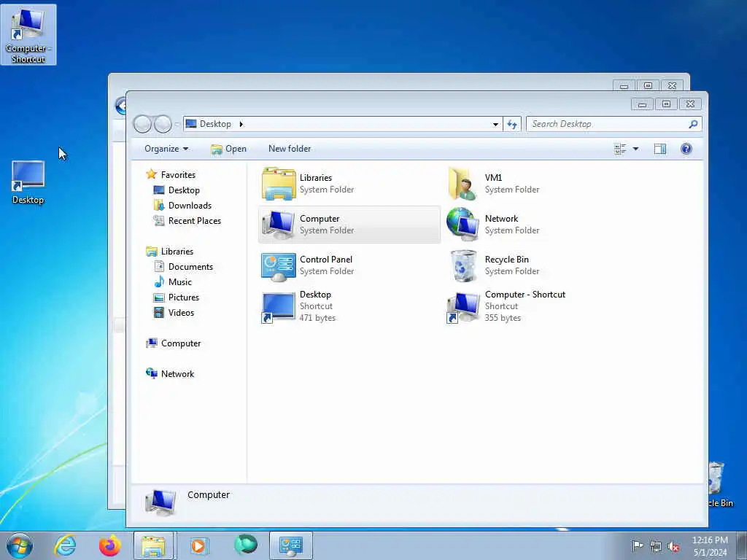The width and height of the screenshot is (747, 560).
Task: Open the Organize dropdown menu
Action: pyautogui.click(x=166, y=149)
